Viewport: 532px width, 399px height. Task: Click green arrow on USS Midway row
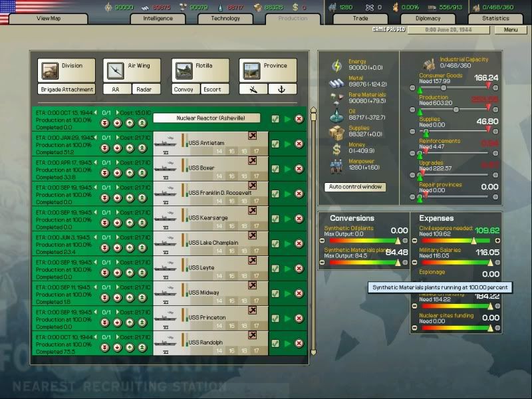tap(287, 294)
